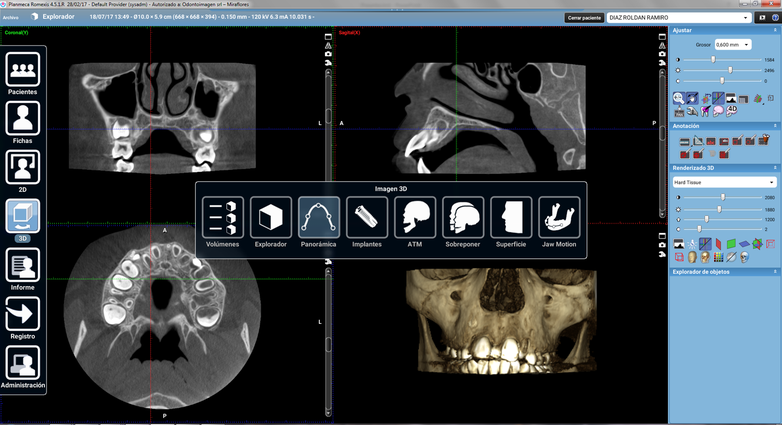782x425 pixels.
Task: Switch to the 2D imaging module
Action: point(22,171)
